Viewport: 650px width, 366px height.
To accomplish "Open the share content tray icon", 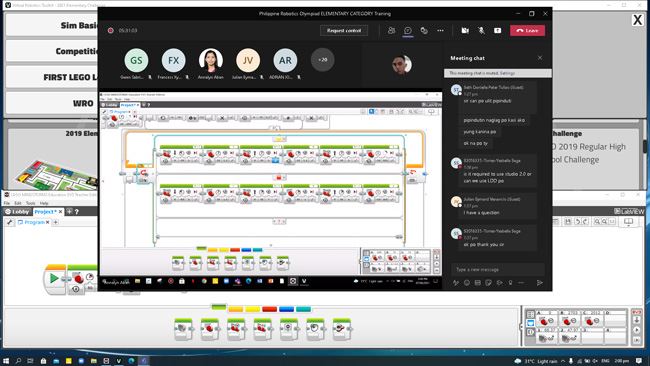I will 497,30.
